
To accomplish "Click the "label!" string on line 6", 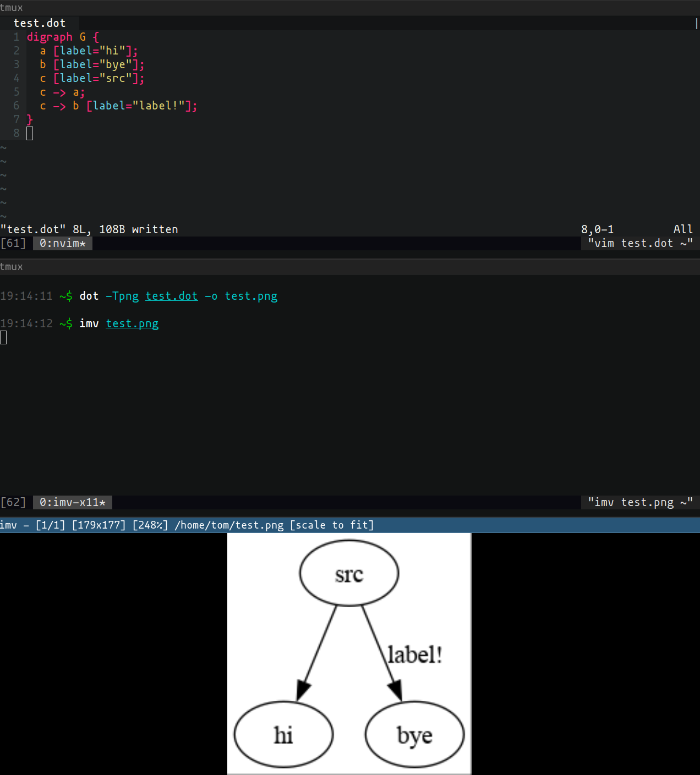I will 158,106.
